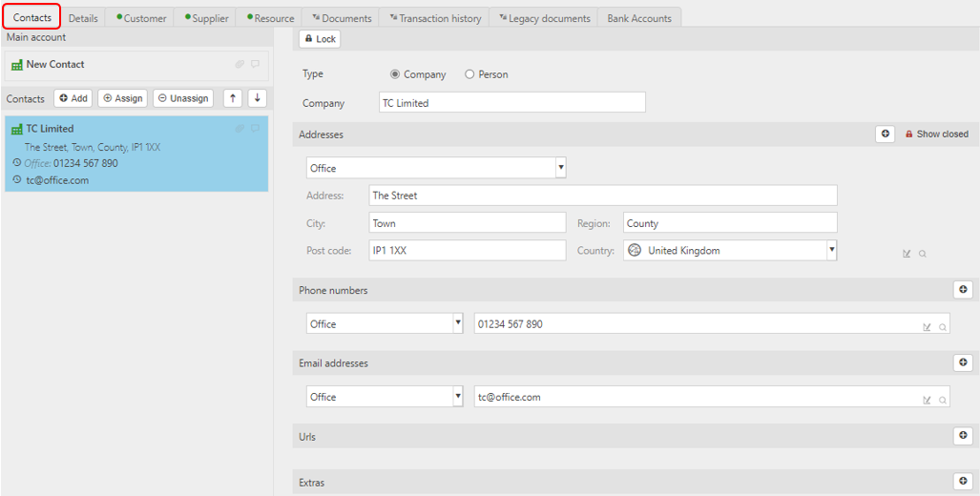Screen dimensions: 980x496
Task: Click plus icon in Email addresses section
Action: [x=963, y=362]
